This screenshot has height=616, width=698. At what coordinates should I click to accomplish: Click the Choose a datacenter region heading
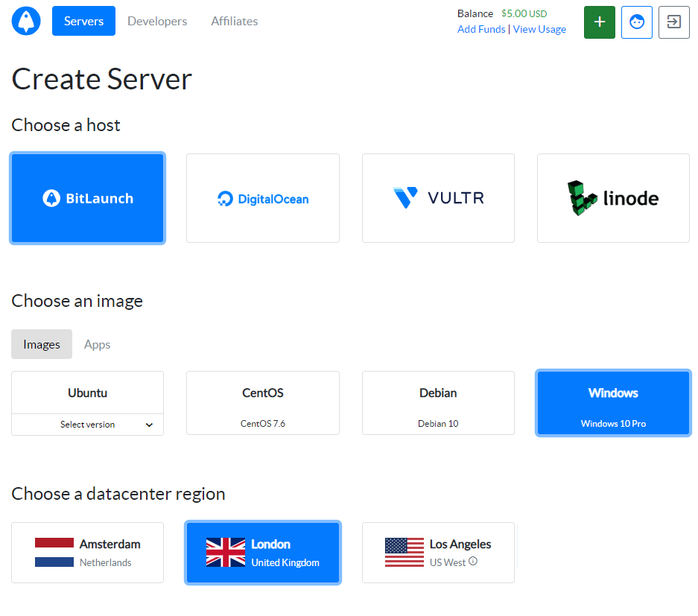[118, 494]
